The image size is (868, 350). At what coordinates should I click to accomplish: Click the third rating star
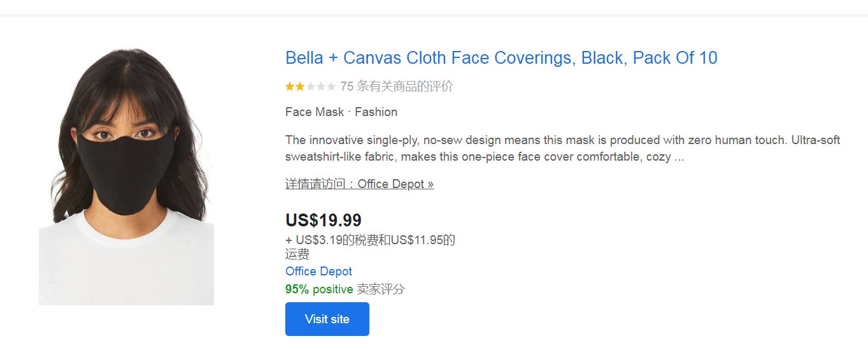[310, 87]
